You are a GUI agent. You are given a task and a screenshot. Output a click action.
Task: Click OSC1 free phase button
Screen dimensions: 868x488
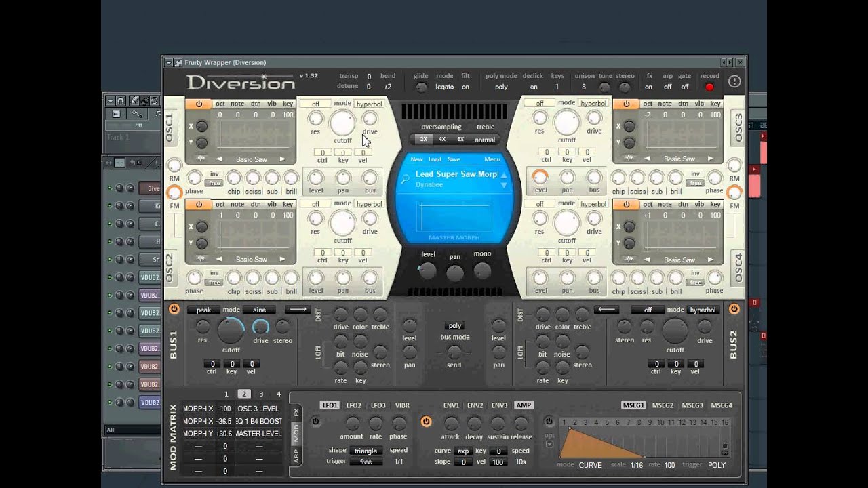coord(214,184)
